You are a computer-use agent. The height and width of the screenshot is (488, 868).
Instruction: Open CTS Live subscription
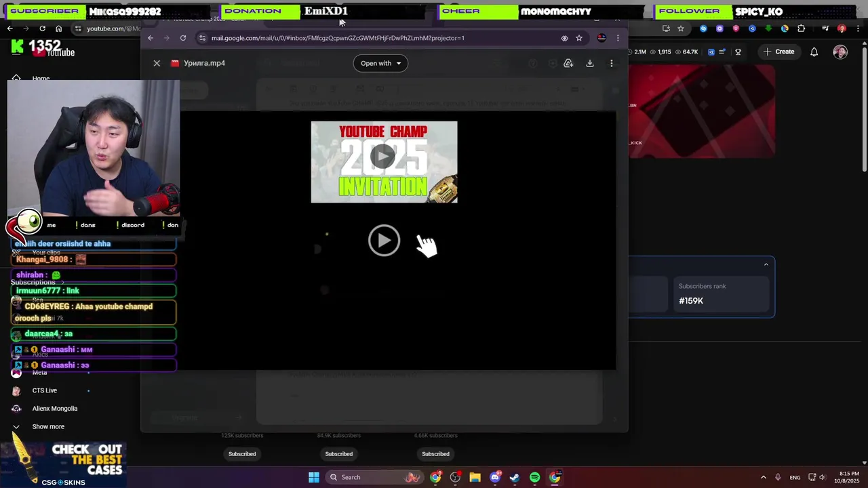tap(45, 390)
